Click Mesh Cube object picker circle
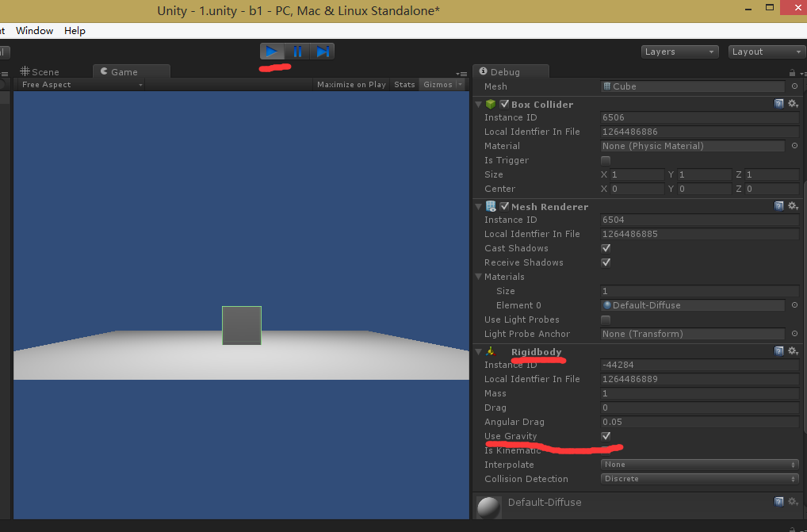The width and height of the screenshot is (807, 532). (x=794, y=86)
